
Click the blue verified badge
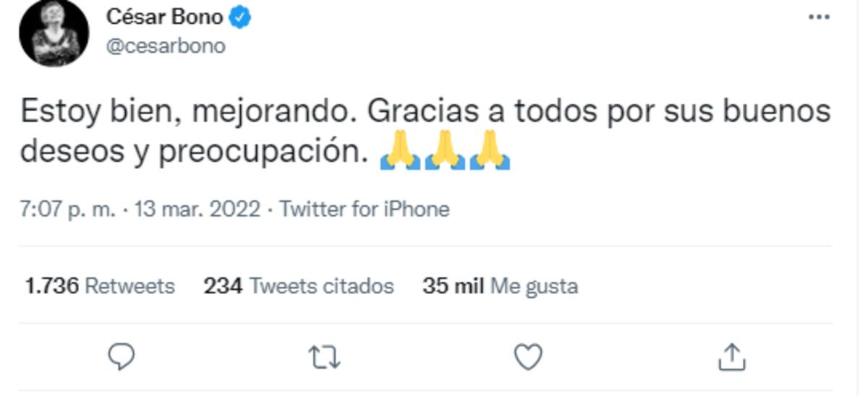pyautogui.click(x=240, y=17)
